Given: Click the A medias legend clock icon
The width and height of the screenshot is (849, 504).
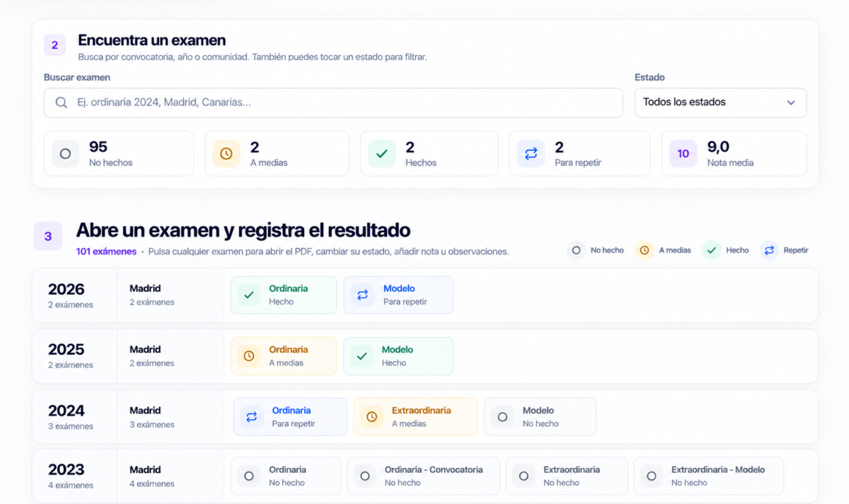Looking at the screenshot, I should point(645,250).
